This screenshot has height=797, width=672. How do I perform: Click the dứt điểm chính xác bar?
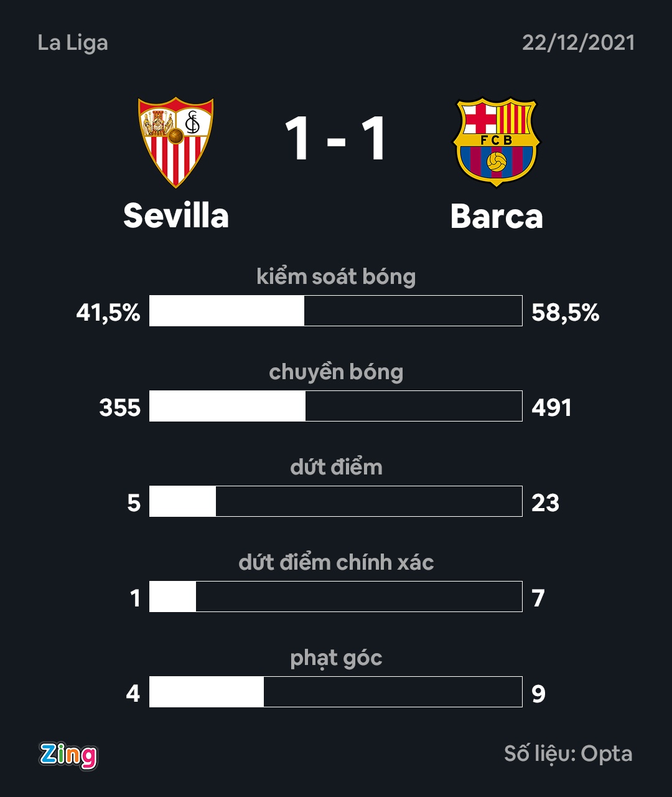[x=336, y=597]
